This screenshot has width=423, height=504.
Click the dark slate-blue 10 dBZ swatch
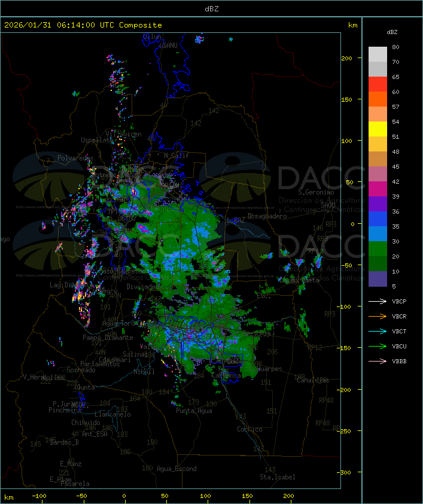coord(378,279)
